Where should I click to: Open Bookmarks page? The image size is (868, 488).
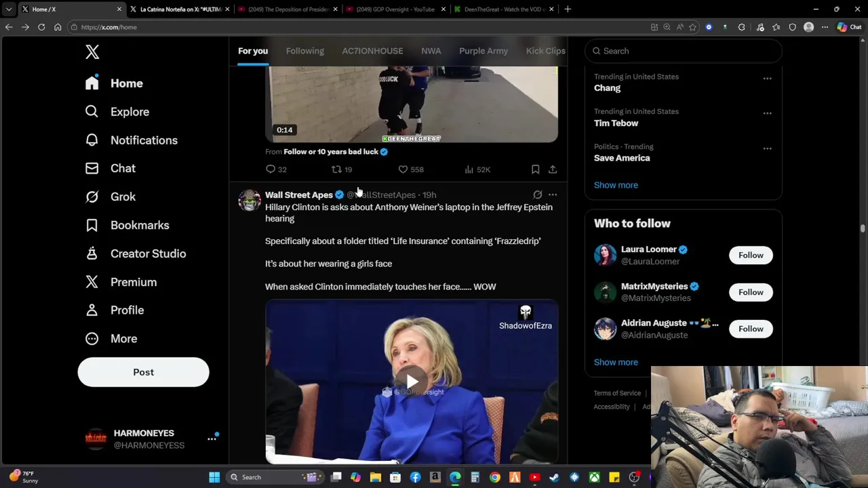click(x=127, y=225)
